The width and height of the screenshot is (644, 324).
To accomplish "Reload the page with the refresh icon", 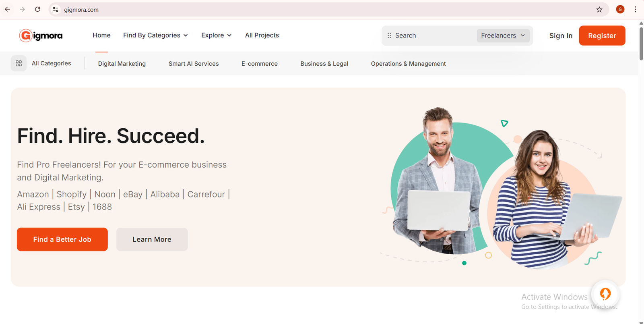I will click(37, 9).
